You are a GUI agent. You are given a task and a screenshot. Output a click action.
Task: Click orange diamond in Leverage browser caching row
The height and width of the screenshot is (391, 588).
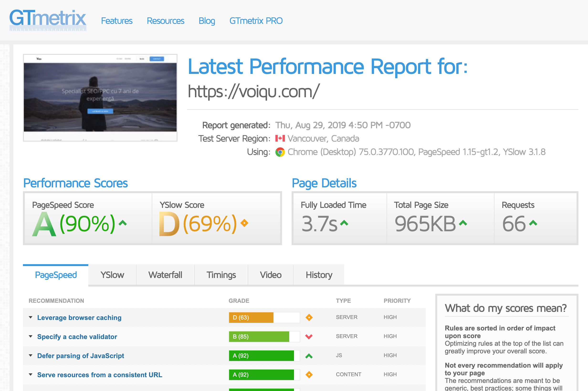309,317
